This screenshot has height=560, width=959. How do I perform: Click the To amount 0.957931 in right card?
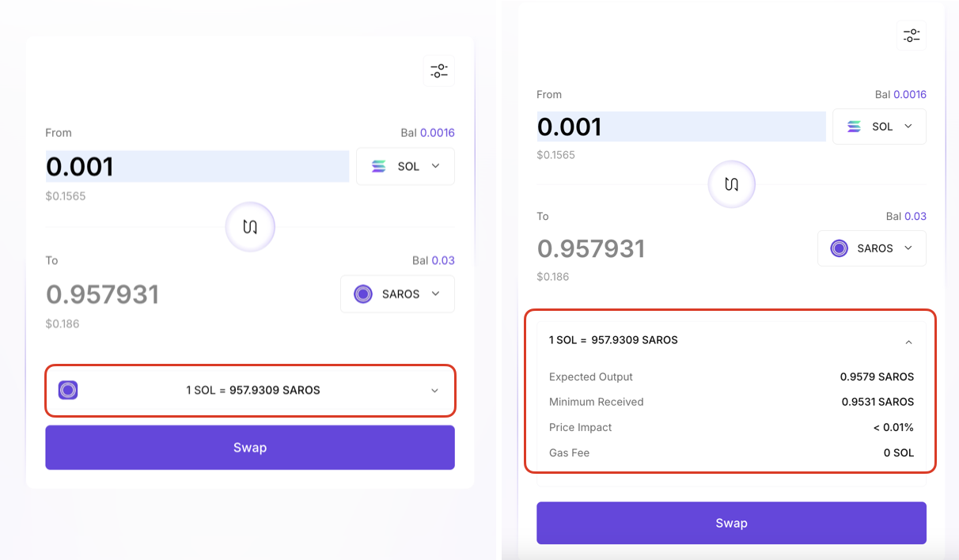(x=591, y=249)
